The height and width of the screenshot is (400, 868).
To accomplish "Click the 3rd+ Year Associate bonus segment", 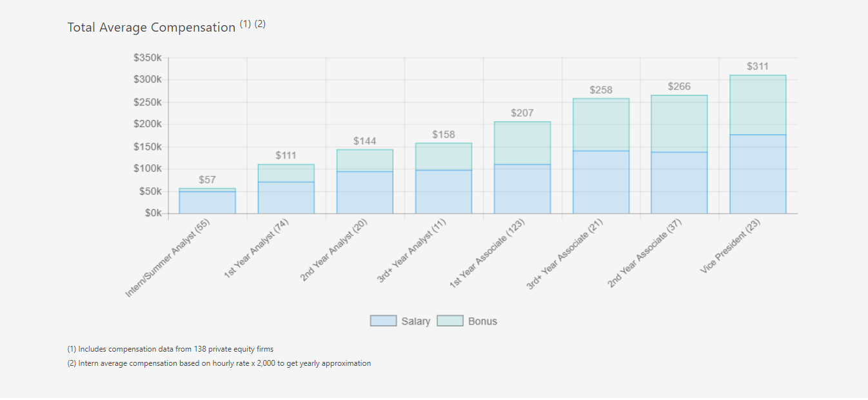I will (600, 125).
